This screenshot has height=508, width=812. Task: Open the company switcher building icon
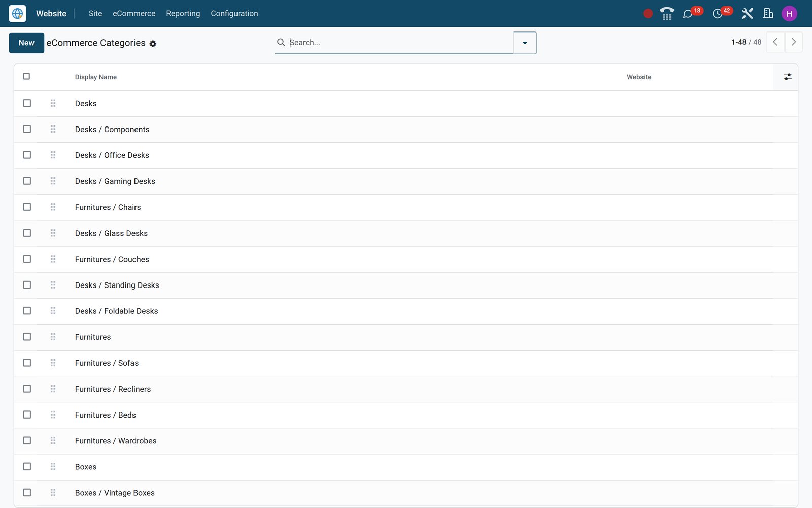768,14
